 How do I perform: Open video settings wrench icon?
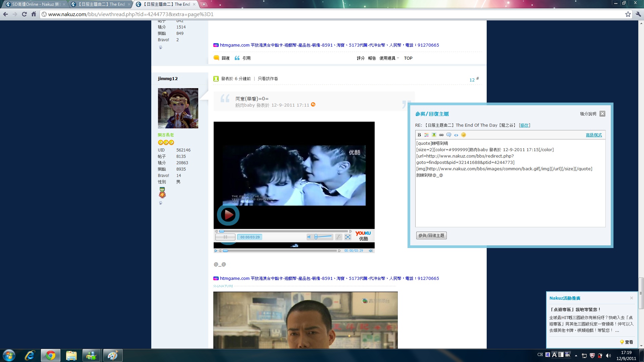point(339,237)
